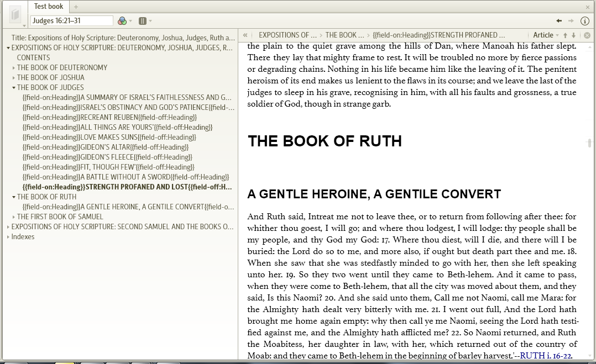Click Indexes tree label
The height and width of the screenshot is (364, 596).
tap(23, 237)
